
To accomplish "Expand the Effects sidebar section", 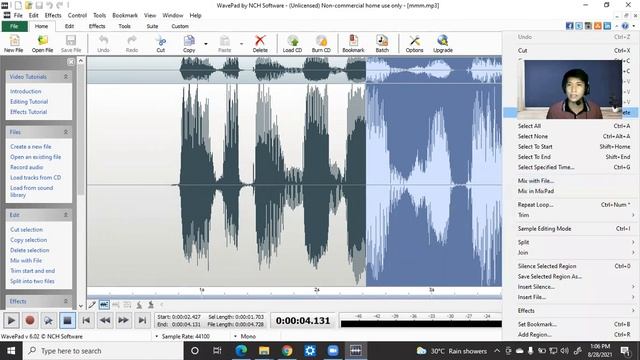I will coord(66,301).
